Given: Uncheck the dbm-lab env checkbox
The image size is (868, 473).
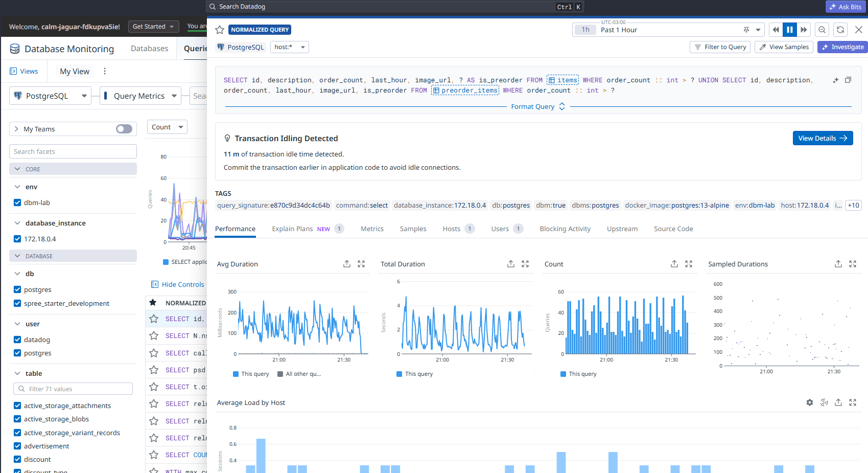Looking at the screenshot, I should tap(17, 202).
